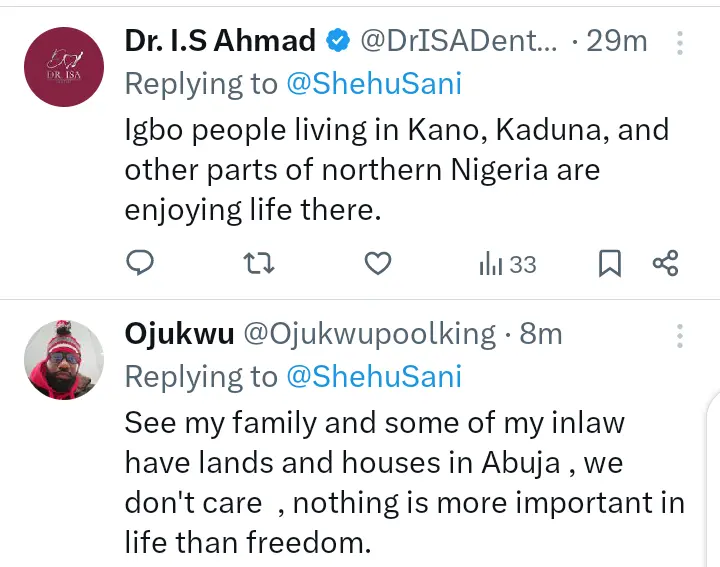Open the @Ojukwupoolking handle
Viewport: 720px width, 567px height.
(x=370, y=334)
